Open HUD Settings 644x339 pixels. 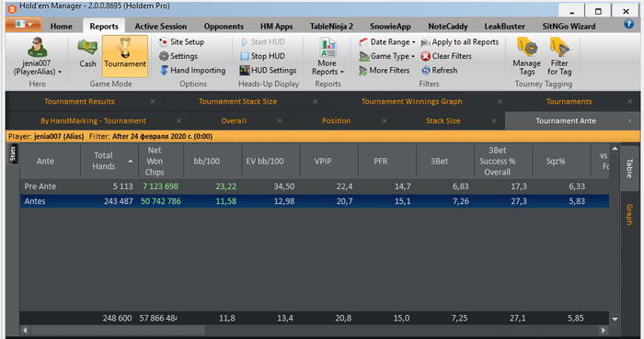click(x=269, y=70)
